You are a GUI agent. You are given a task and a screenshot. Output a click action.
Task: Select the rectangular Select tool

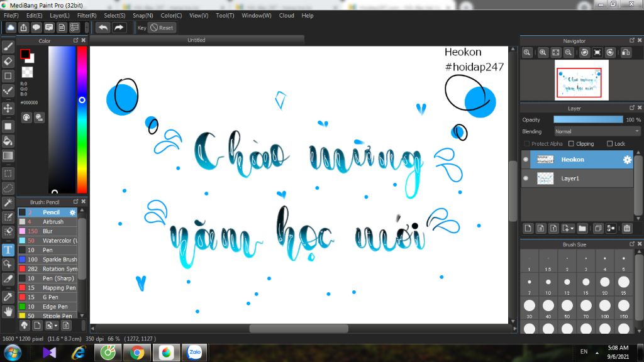click(8, 173)
